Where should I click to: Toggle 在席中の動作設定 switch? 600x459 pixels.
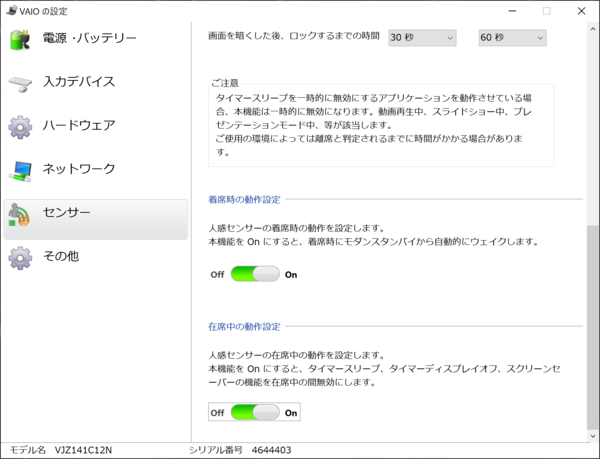point(255,412)
